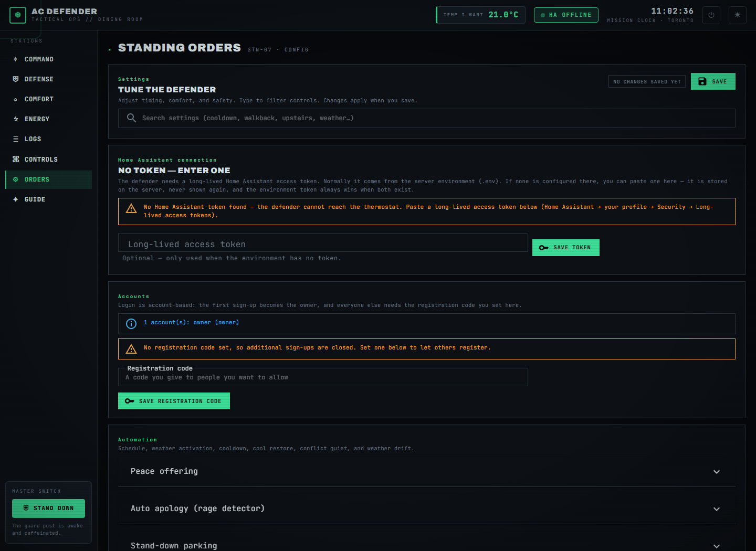756x551 pixels.
Task: Click "1 account(s): owner (owner)" text
Action: point(191,323)
